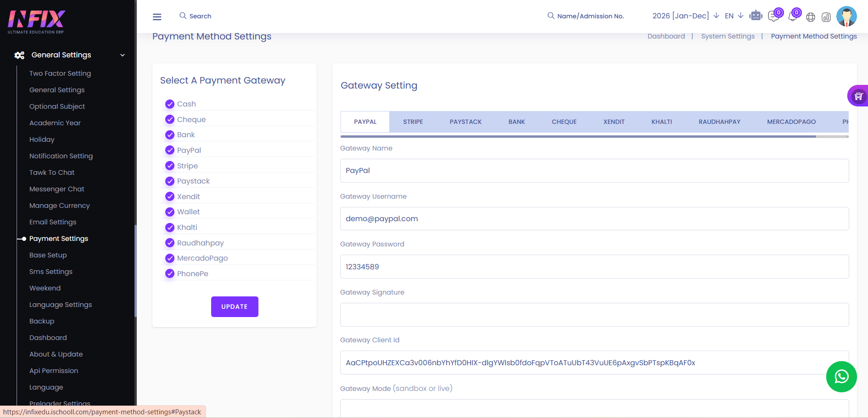Toggle the Xendit payment checkbox
This screenshot has width=868, height=418.
coord(170,196)
